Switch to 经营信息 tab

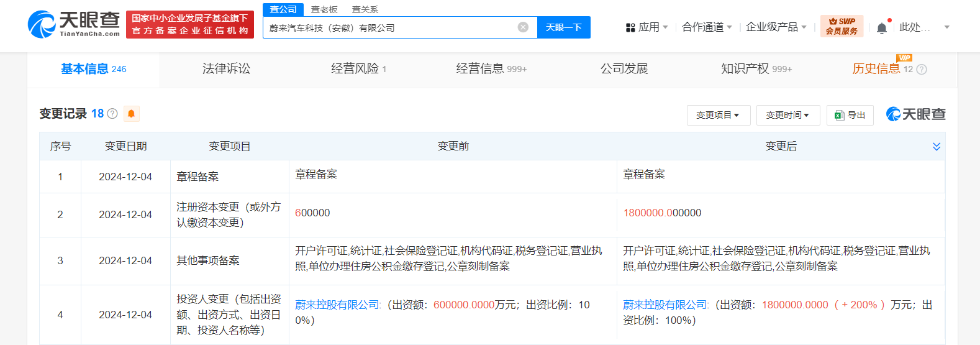[491, 69]
